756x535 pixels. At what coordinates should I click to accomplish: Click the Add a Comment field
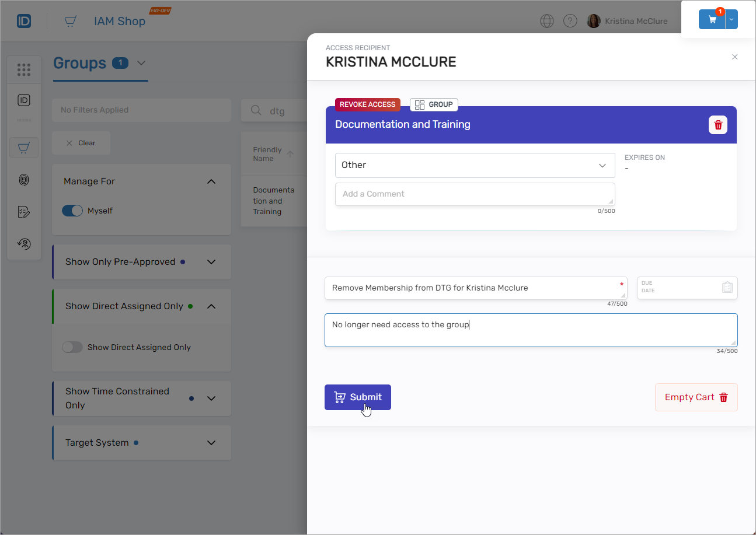coord(474,194)
